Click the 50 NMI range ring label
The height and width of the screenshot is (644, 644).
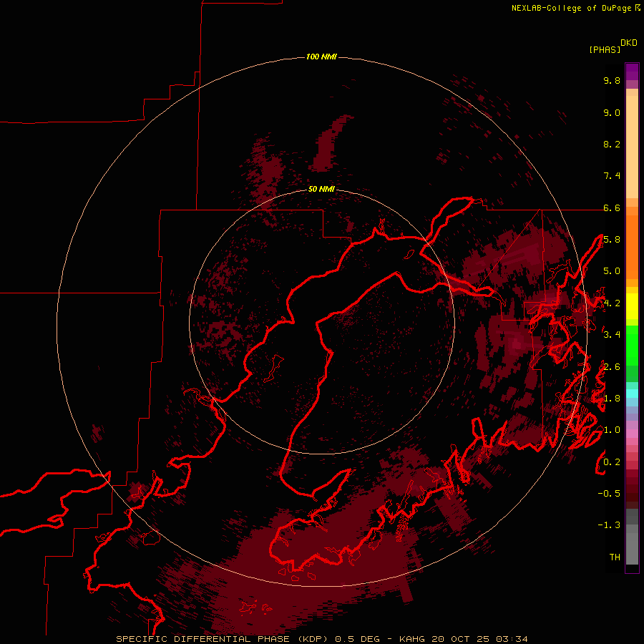(321, 189)
